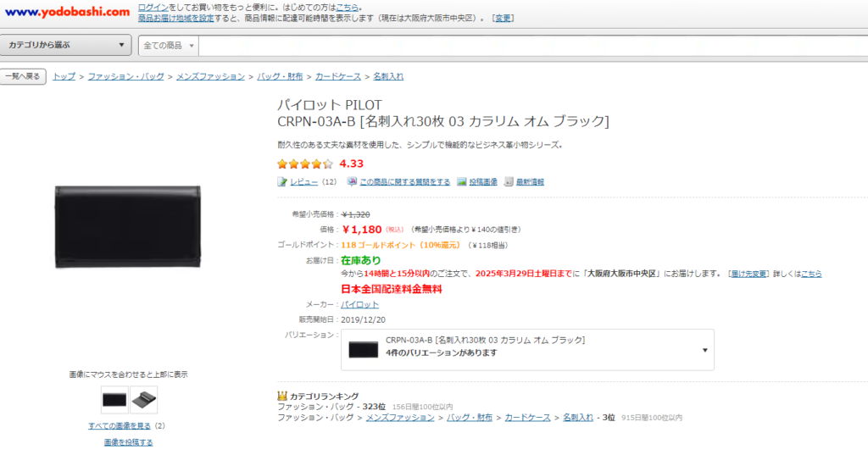
Task: Open 名刺入れ breadcrumb link at top
Action: pos(388,76)
